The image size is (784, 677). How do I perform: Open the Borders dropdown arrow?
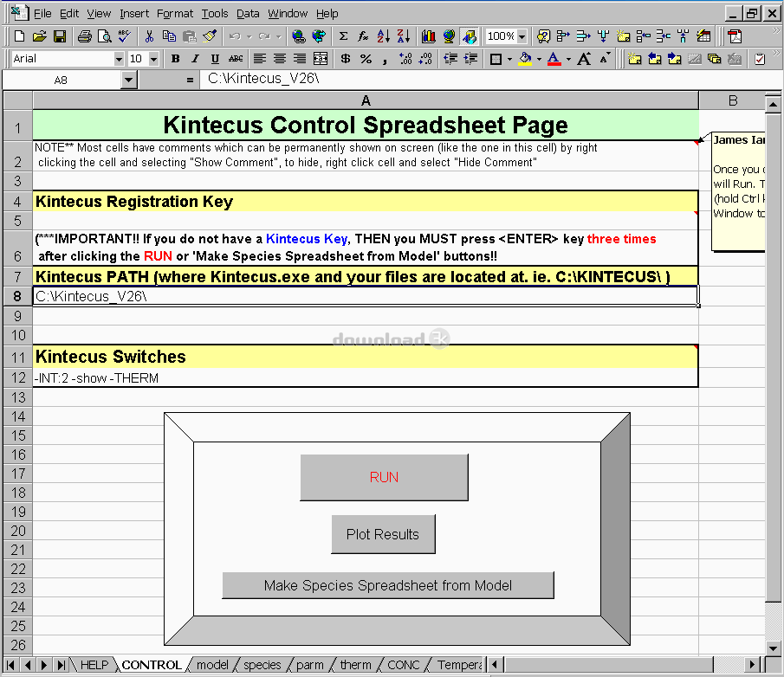pyautogui.click(x=509, y=59)
